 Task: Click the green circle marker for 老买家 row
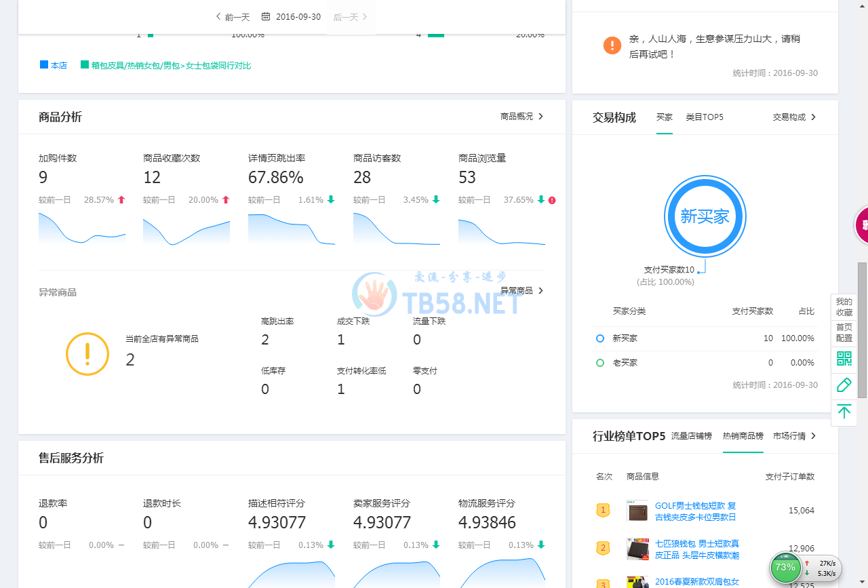(x=600, y=363)
